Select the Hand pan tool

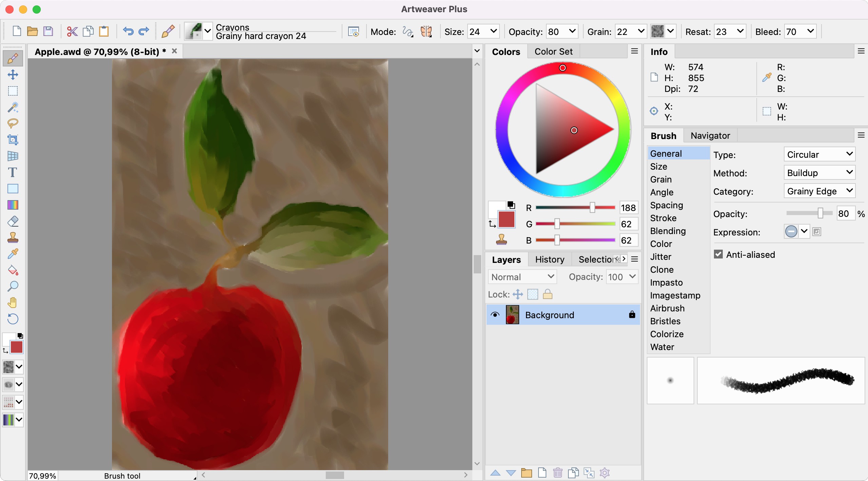coord(13,302)
